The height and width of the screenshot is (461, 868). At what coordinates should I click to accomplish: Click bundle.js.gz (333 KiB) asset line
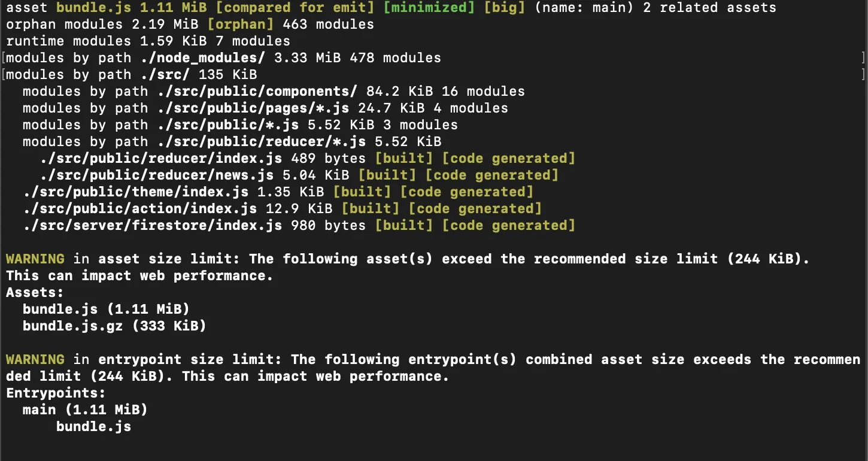click(114, 326)
